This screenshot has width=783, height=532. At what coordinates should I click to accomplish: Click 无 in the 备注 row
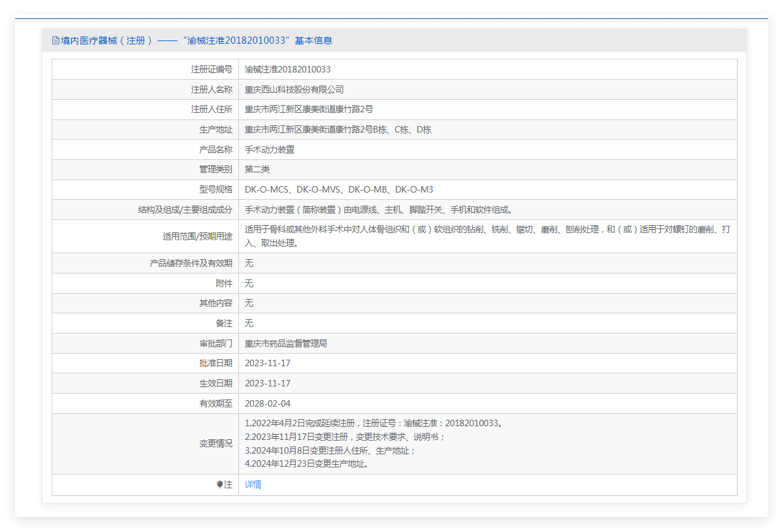[x=249, y=323]
